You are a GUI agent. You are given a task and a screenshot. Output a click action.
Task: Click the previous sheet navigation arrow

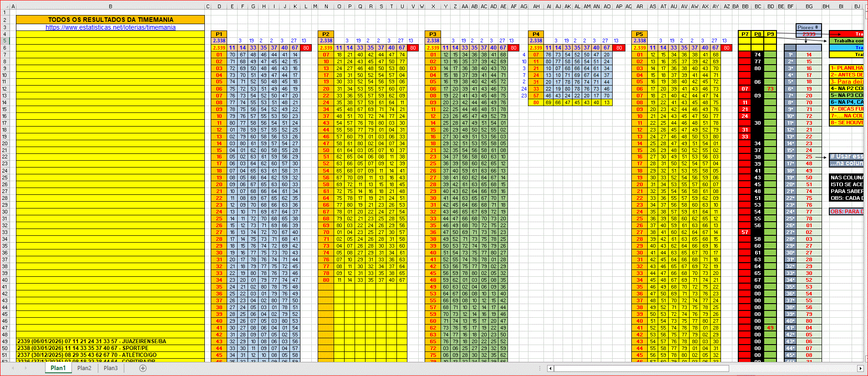coord(13,368)
